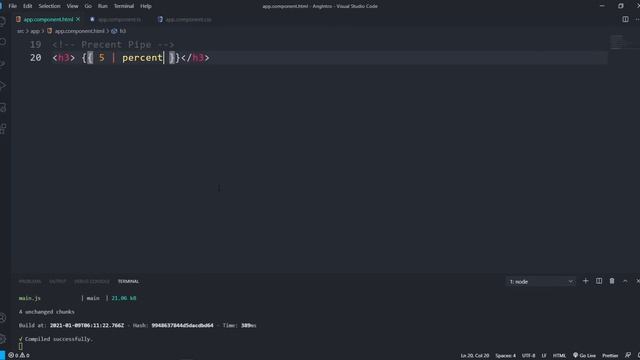
Task: Open the Accounts icon in activity bar
Action: click(3, 318)
